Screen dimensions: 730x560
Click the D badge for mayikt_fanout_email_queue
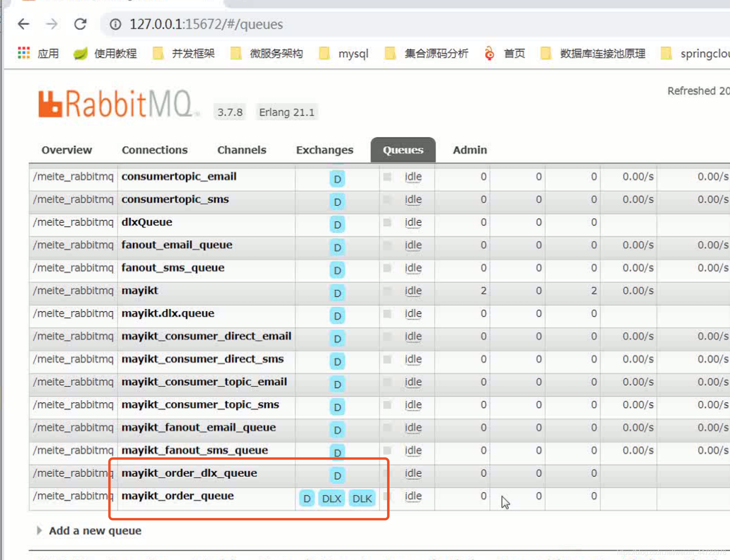click(x=337, y=430)
